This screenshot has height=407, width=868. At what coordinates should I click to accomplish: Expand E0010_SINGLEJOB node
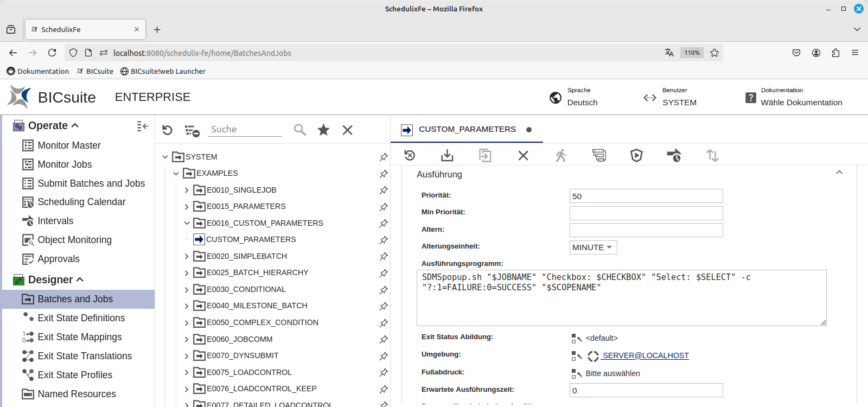(187, 190)
